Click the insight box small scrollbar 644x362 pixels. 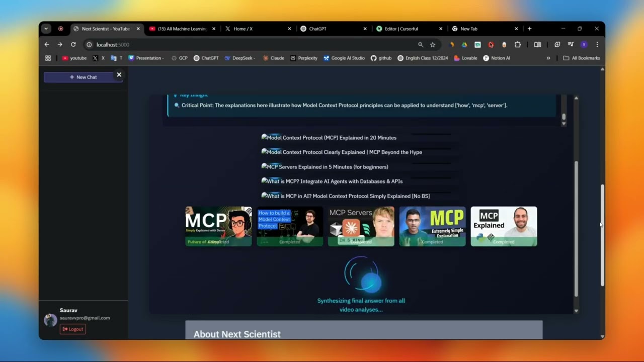pos(563,117)
